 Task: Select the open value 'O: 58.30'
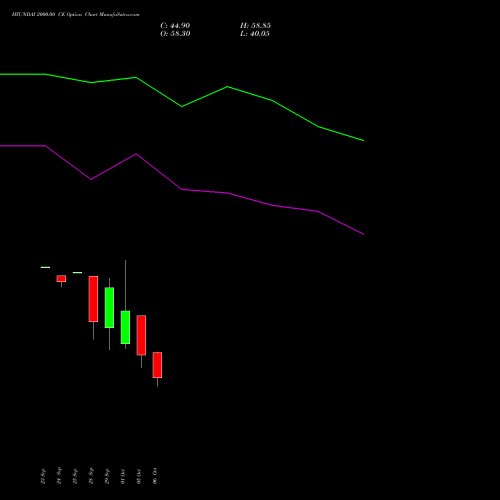(175, 34)
